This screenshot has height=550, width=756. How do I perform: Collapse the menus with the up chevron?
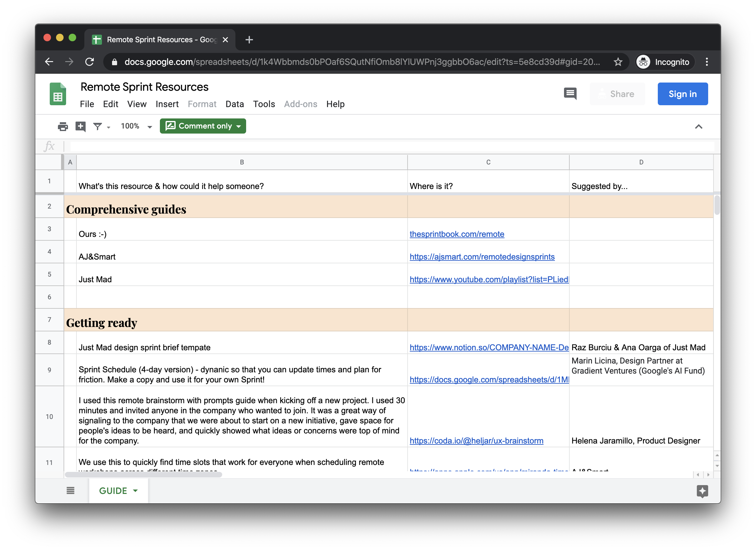click(x=698, y=126)
